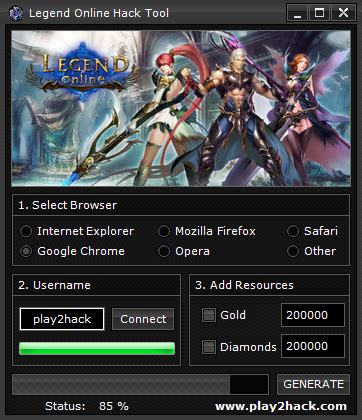The image size is (362, 420).
Task: Click the Connect button
Action: click(x=143, y=319)
